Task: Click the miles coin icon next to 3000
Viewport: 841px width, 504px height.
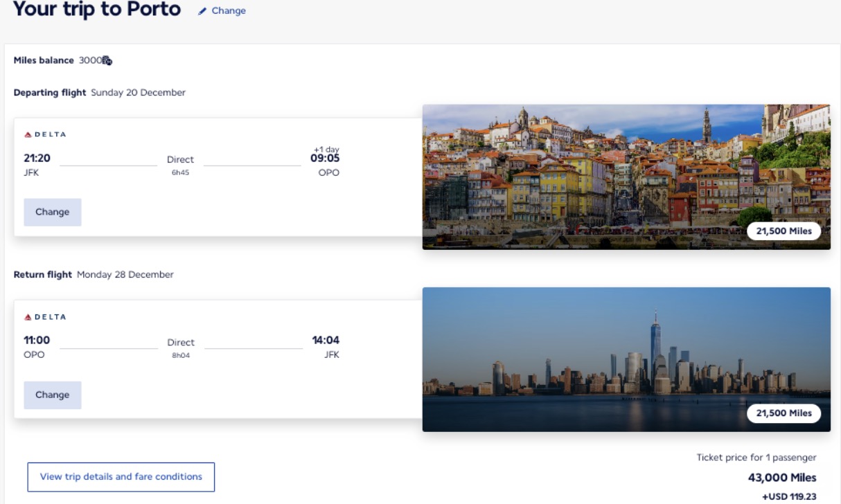Action: coord(105,60)
